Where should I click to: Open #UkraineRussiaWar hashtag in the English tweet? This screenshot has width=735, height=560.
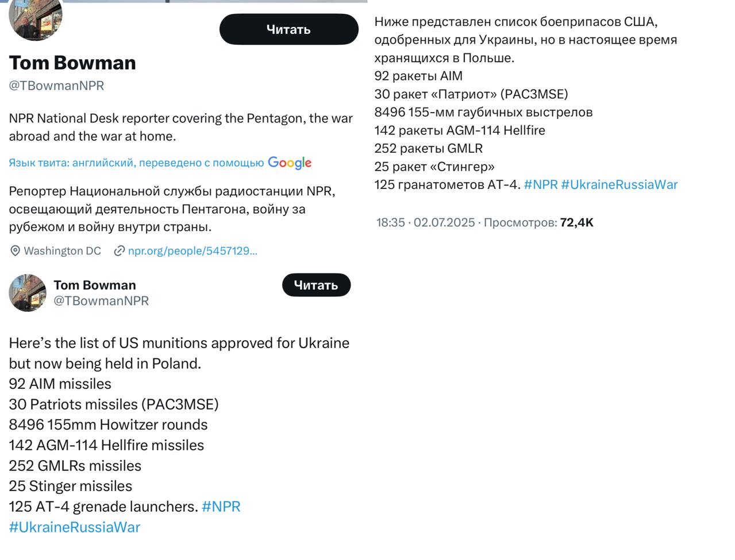75,527
